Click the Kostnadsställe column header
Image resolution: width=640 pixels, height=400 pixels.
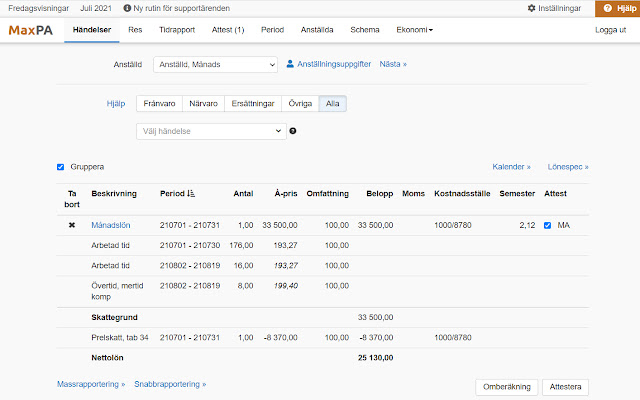462,193
